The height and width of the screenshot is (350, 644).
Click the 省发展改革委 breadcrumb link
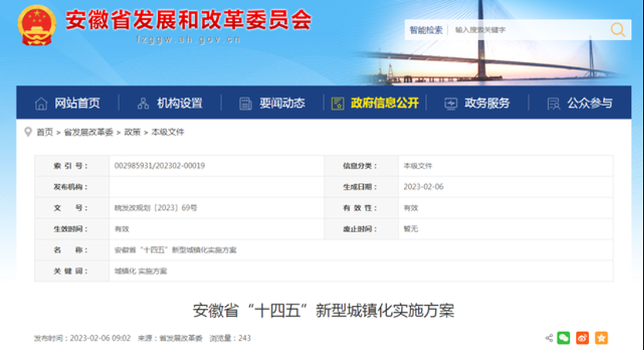pyautogui.click(x=88, y=132)
